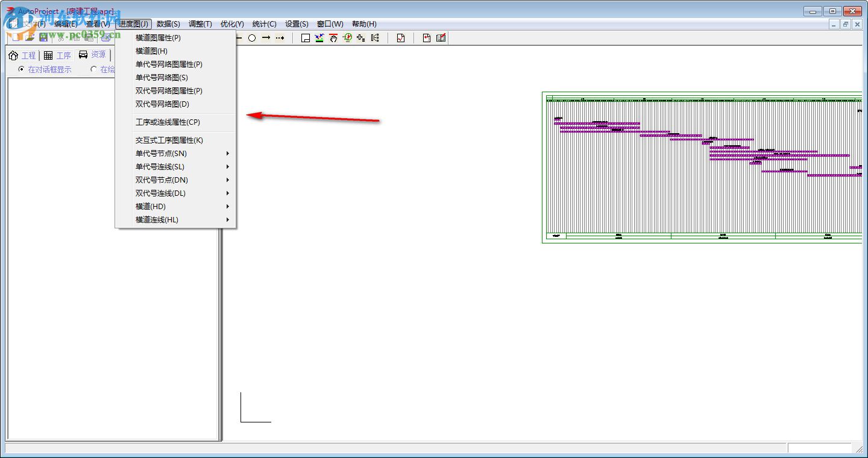Click the Gantt chart drawing in canvas
The image size is (868, 458).
[702, 168]
